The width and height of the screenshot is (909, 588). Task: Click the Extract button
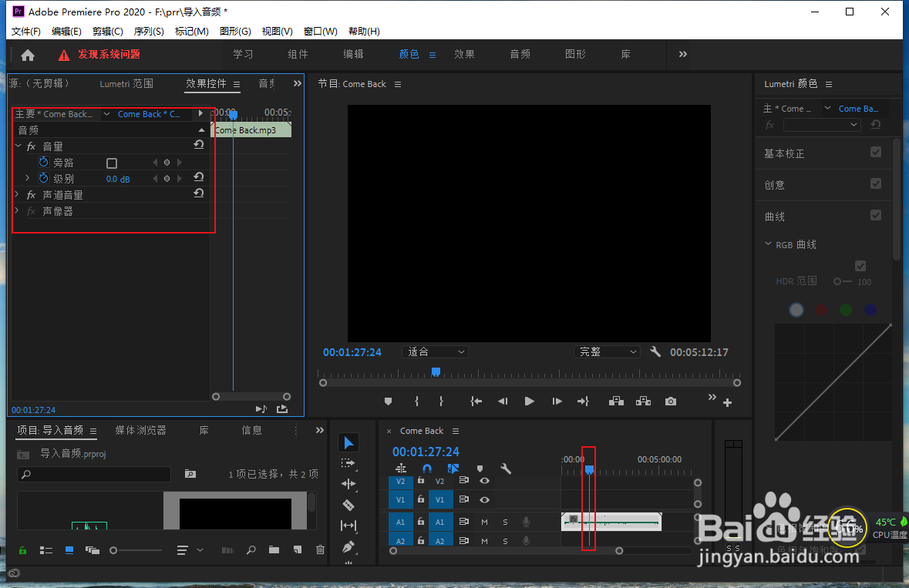(643, 401)
